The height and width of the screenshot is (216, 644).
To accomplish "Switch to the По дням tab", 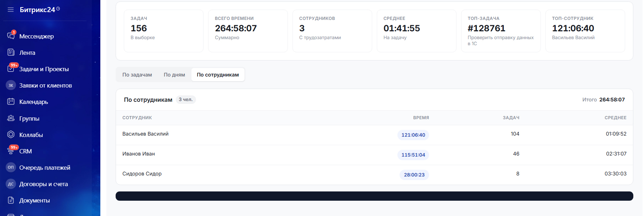I will (x=174, y=75).
